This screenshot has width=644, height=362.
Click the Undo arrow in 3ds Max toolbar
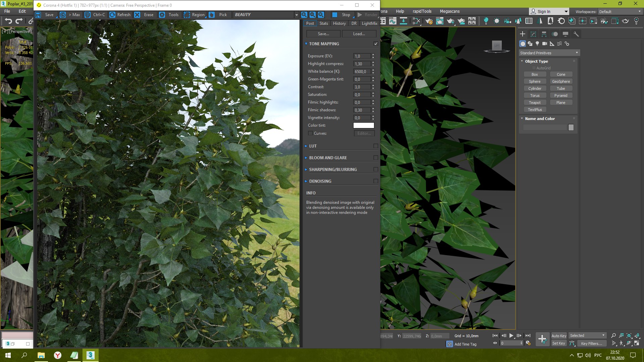click(8, 21)
